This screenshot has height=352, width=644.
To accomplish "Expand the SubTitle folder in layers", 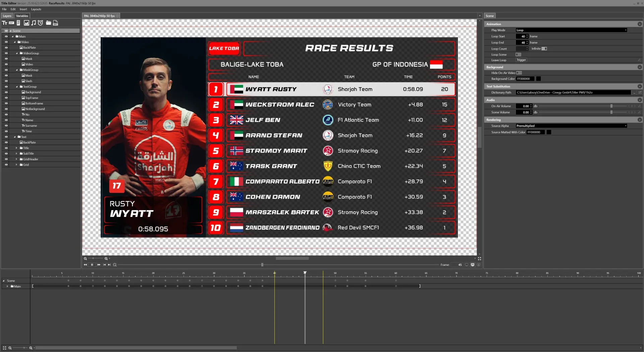I will (17, 154).
